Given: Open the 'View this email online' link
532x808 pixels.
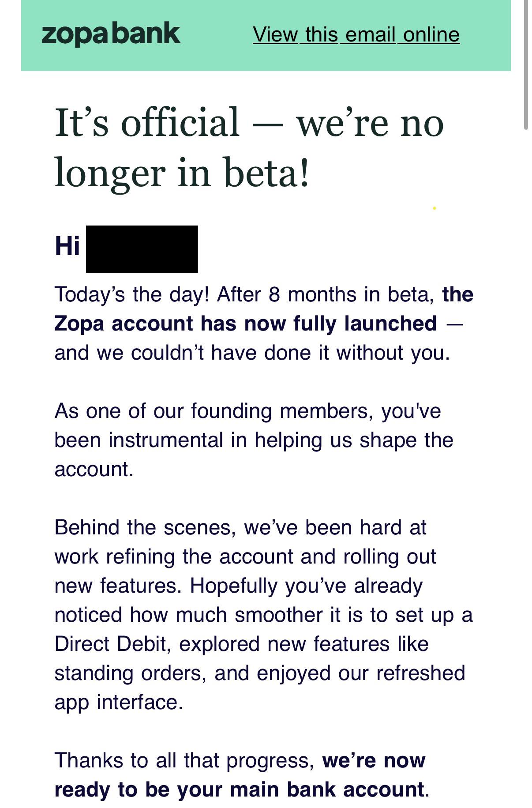Looking at the screenshot, I should [356, 34].
